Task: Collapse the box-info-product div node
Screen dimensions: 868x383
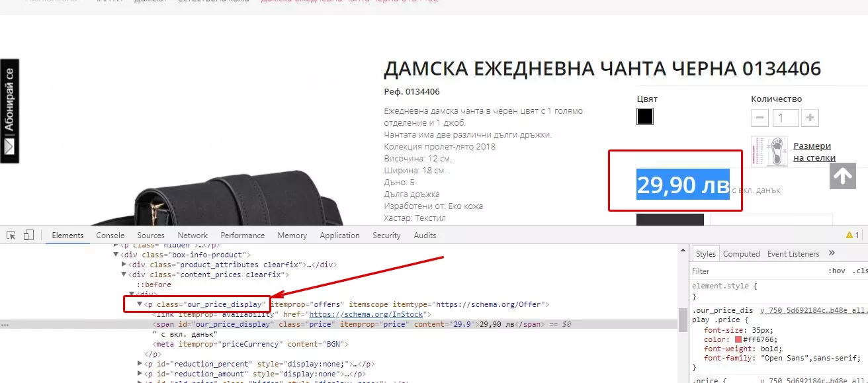Action: (x=116, y=255)
